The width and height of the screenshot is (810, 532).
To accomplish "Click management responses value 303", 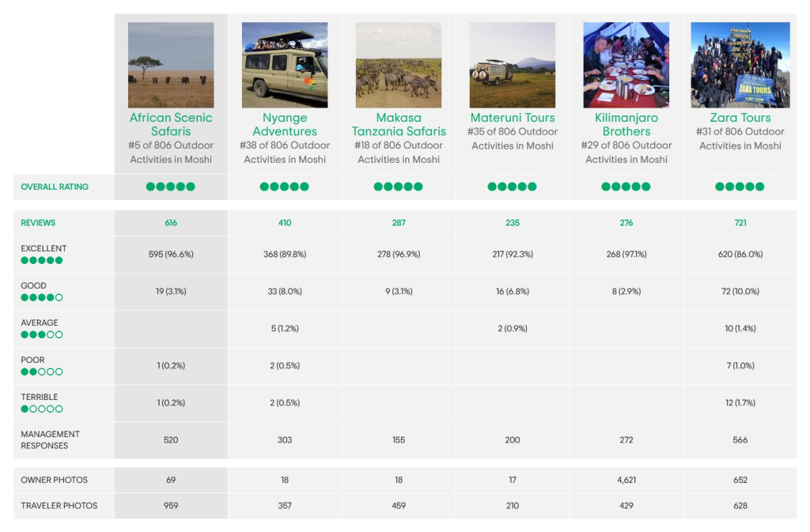I will [x=285, y=440].
